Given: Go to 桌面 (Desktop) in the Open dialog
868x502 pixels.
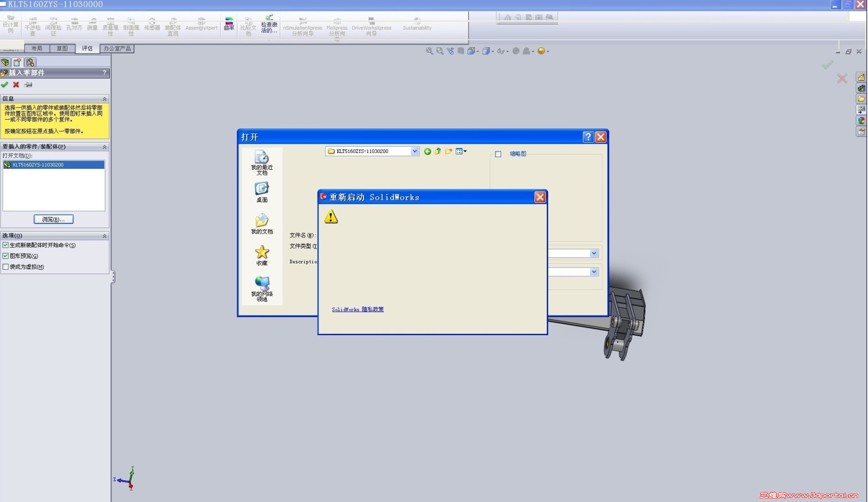Looking at the screenshot, I should coord(262,192).
